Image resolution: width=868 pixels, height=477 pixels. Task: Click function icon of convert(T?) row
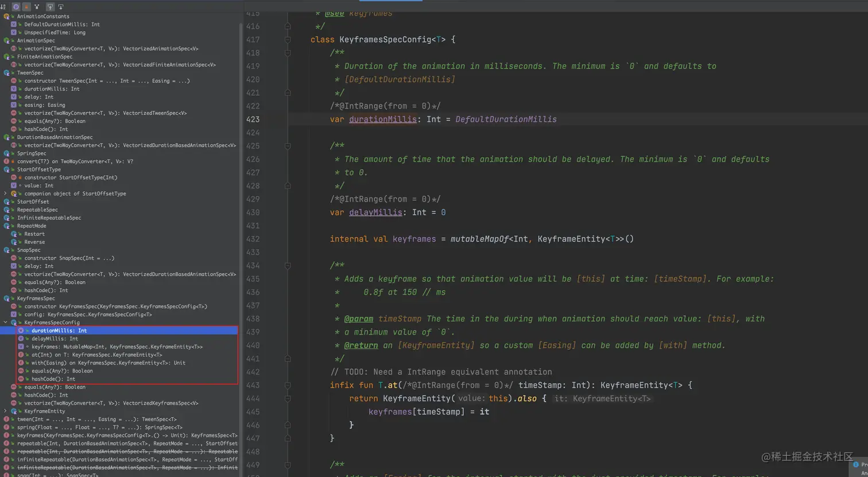[6, 161]
